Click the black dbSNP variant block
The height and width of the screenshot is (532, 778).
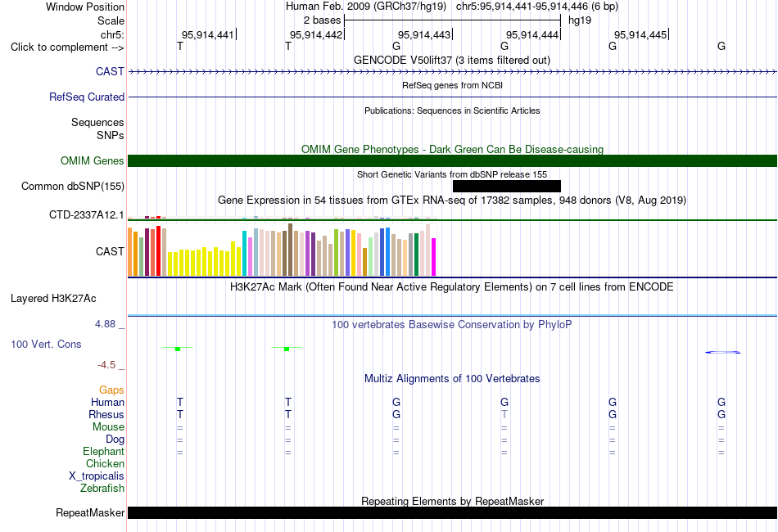tap(507, 186)
